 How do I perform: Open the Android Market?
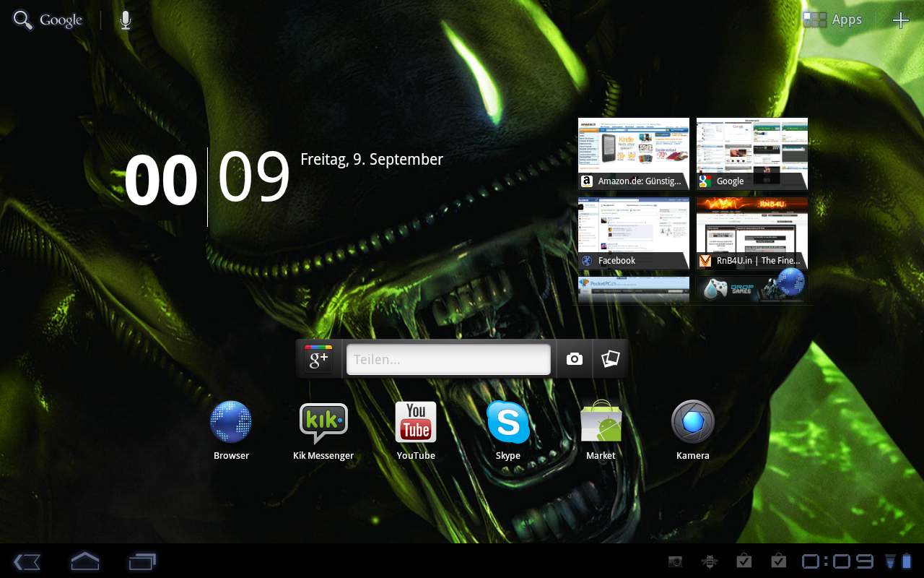(601, 431)
